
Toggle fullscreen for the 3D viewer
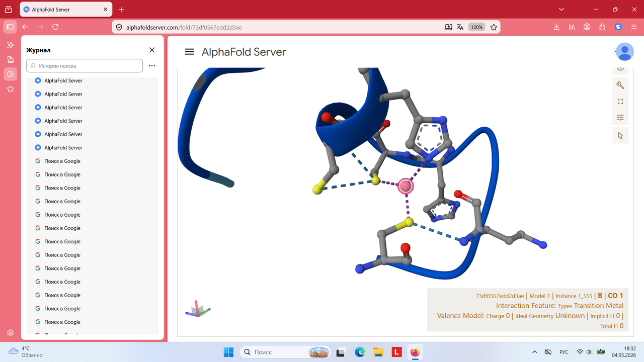pos(620,102)
